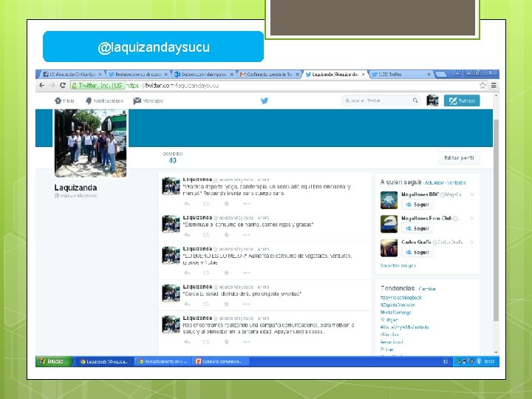Dismiss the Magallanes BBC suggestion
This screenshot has width=532, height=399.
click(x=471, y=194)
